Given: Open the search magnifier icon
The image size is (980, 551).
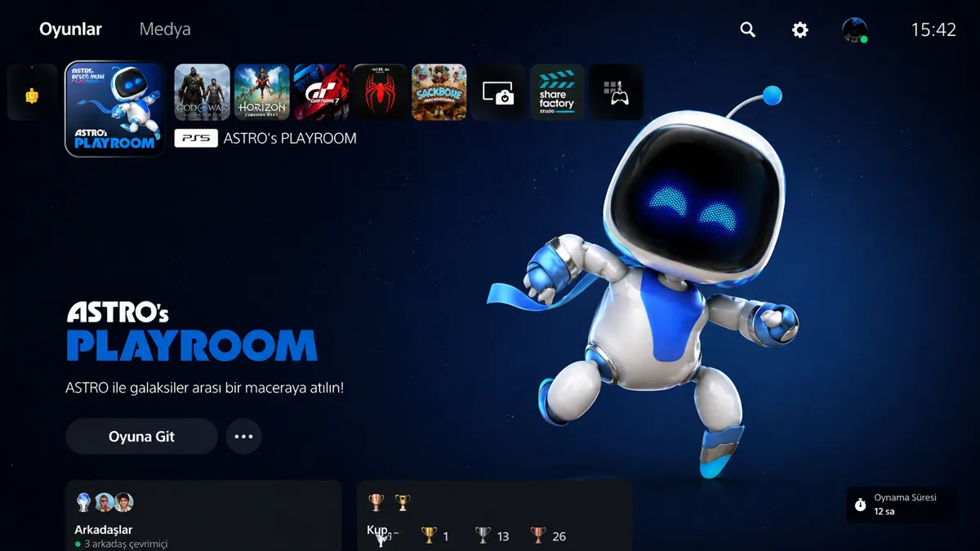Looking at the screenshot, I should point(747,29).
